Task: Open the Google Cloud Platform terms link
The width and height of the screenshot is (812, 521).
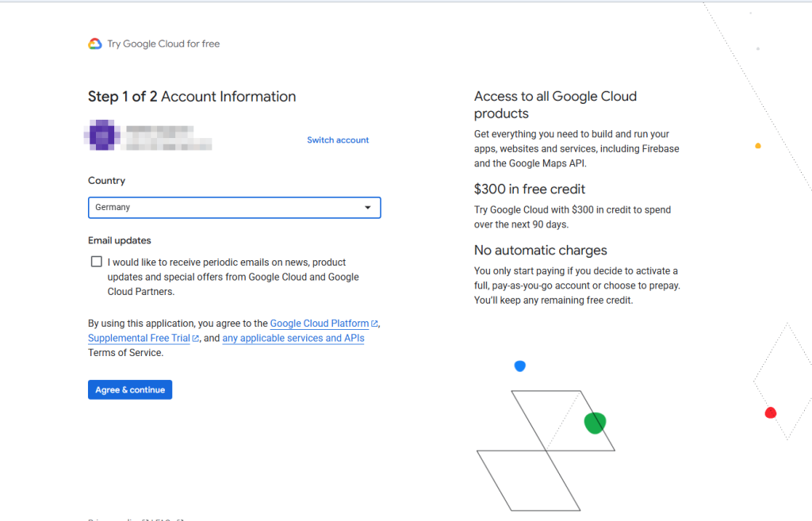Action: pyautogui.click(x=320, y=324)
